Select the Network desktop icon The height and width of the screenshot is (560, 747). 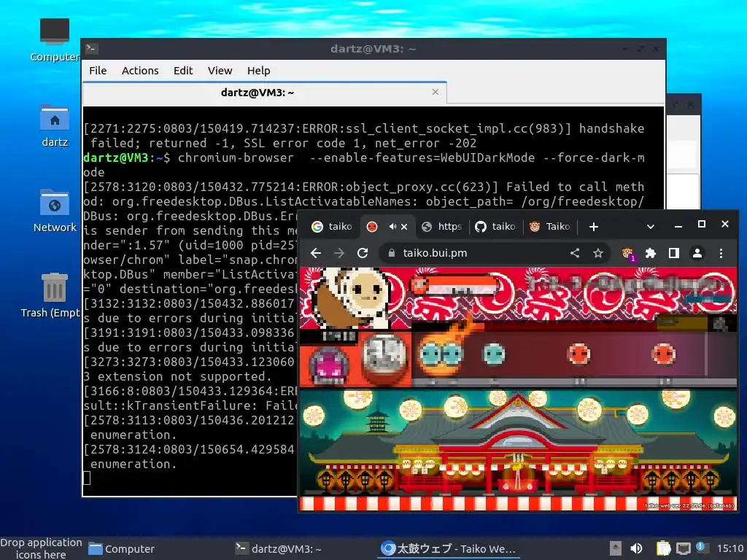click(x=54, y=211)
